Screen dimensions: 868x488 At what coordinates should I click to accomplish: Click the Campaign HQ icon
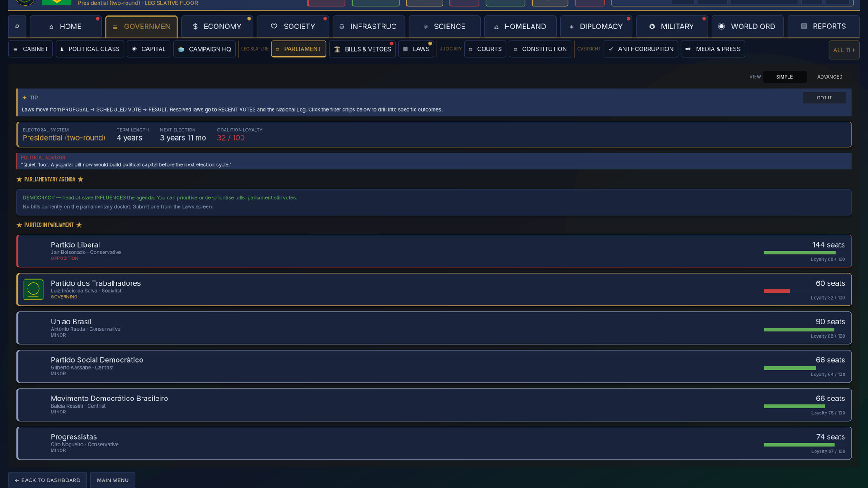pos(181,49)
